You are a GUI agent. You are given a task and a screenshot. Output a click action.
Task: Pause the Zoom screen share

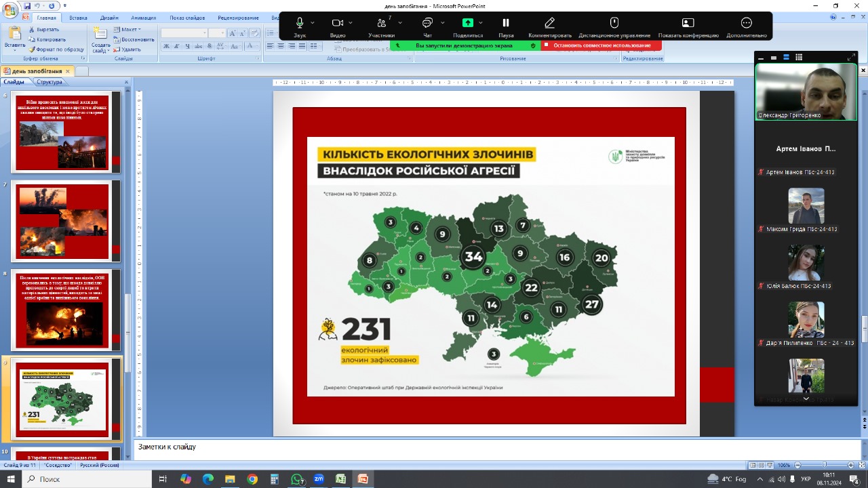506,23
